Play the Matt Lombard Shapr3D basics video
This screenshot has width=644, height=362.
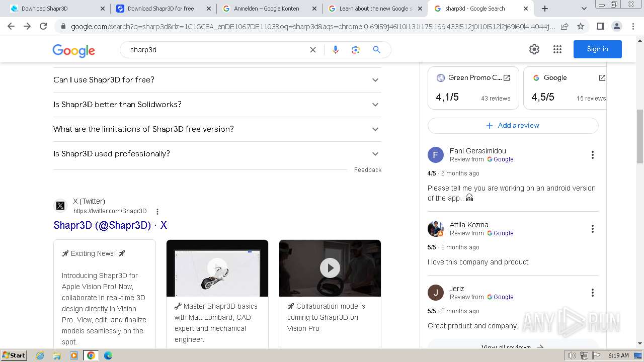pyautogui.click(x=217, y=268)
